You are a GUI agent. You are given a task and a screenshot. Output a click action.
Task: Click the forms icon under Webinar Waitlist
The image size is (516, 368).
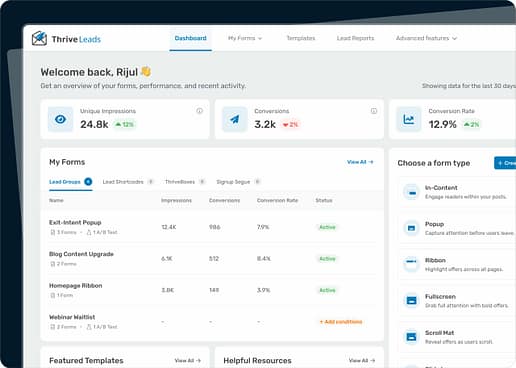[53, 327]
